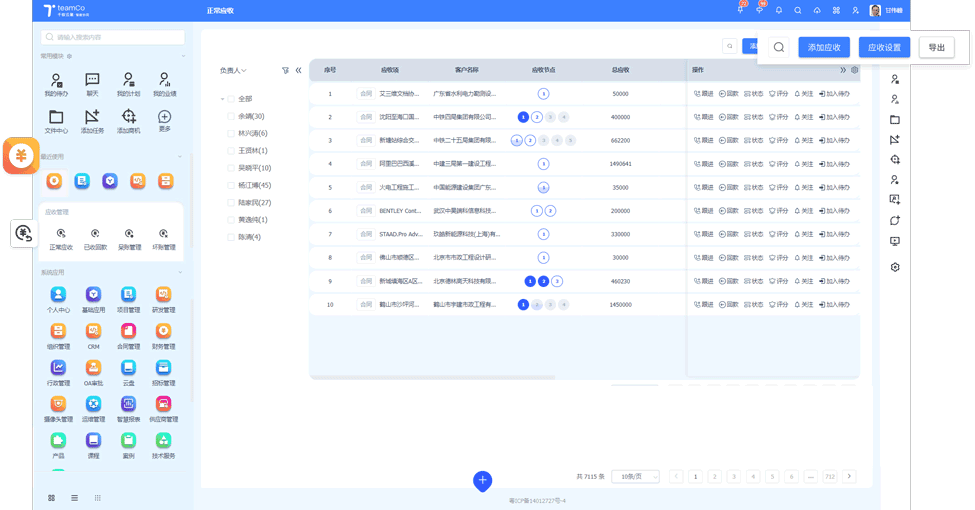
Task: Open table column settings gear icon
Action: click(854, 70)
